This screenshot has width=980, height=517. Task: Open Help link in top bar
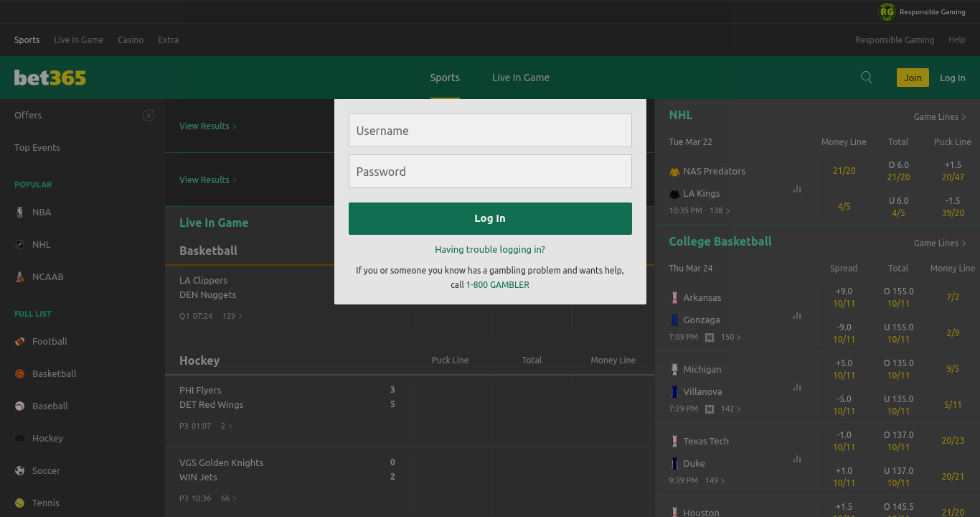point(957,39)
